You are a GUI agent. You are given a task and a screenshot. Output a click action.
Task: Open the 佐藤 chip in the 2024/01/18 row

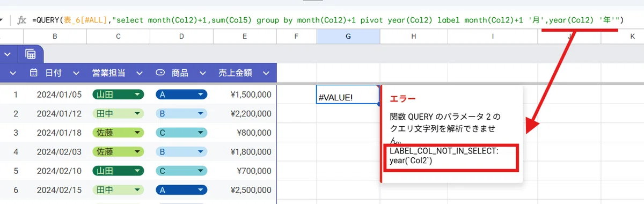[118, 133]
